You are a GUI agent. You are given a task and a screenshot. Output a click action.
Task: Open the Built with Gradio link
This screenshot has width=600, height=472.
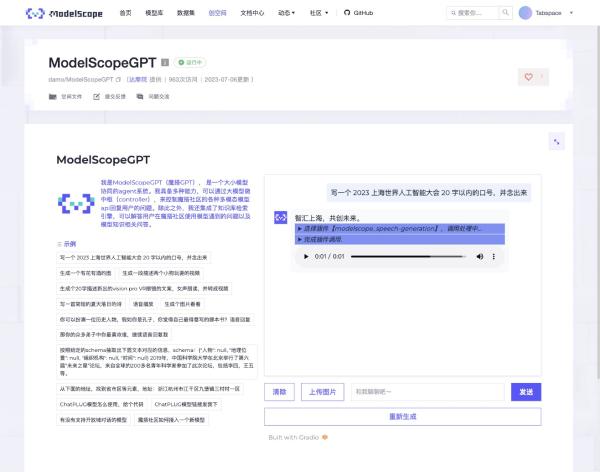298,438
